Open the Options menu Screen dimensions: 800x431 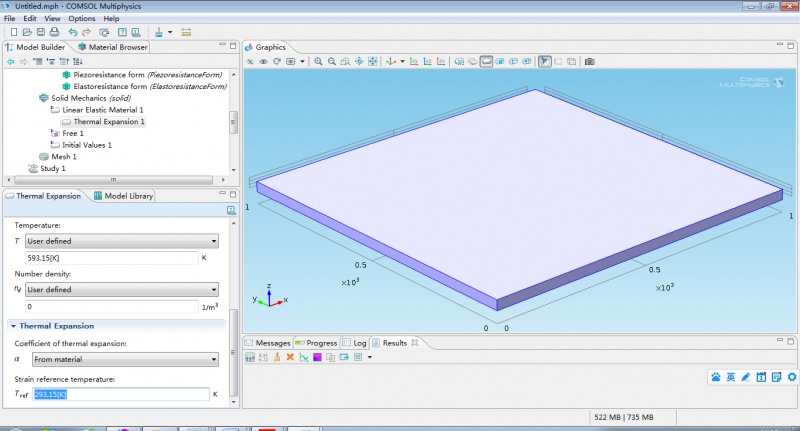(82, 18)
